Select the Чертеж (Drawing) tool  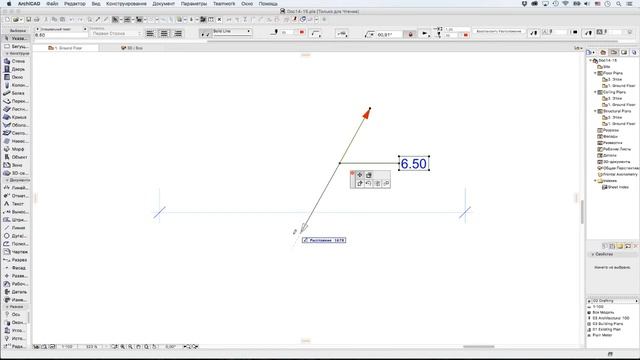point(15,252)
